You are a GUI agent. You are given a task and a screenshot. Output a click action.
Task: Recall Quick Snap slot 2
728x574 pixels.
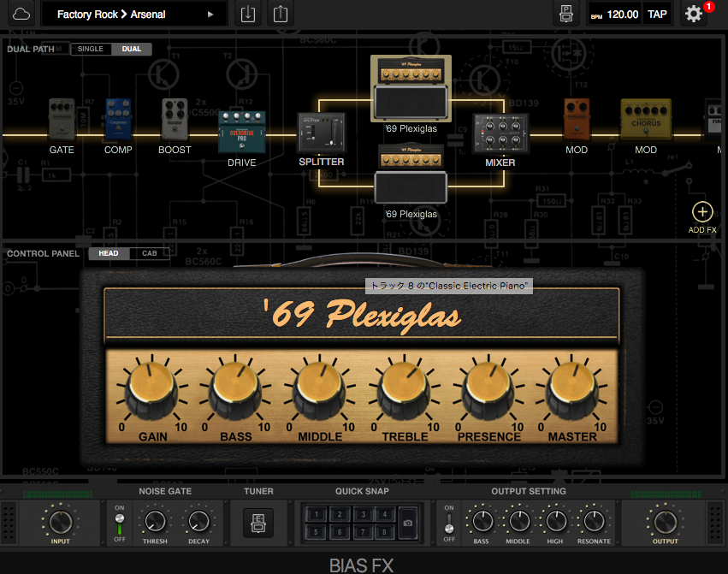click(x=340, y=514)
